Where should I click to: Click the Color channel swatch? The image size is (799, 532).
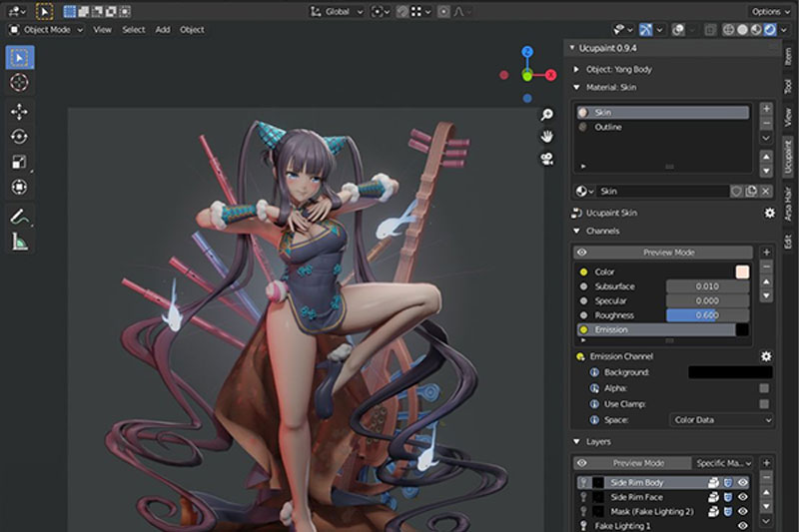pos(742,271)
